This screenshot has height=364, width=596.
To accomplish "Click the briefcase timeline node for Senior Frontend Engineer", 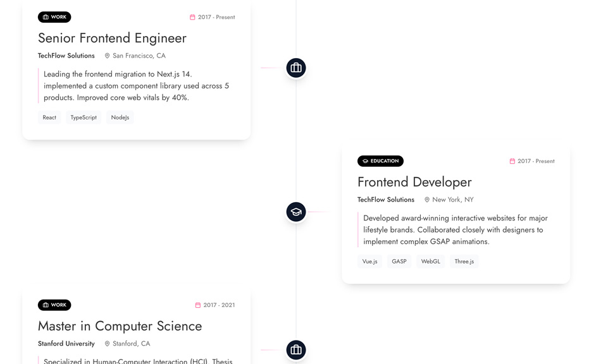I will pyautogui.click(x=296, y=68).
